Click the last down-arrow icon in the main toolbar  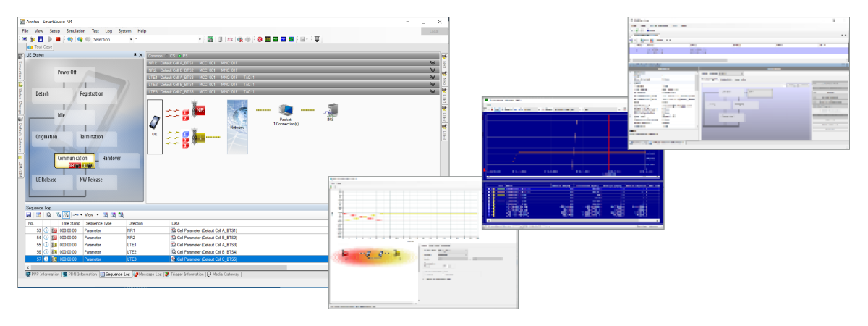point(317,39)
